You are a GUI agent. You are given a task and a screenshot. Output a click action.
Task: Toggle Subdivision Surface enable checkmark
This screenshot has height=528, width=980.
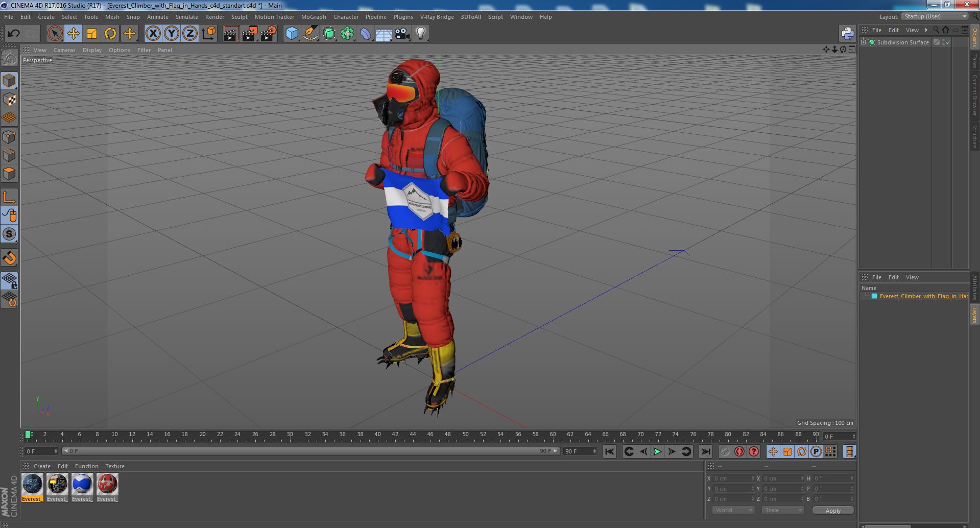948,42
